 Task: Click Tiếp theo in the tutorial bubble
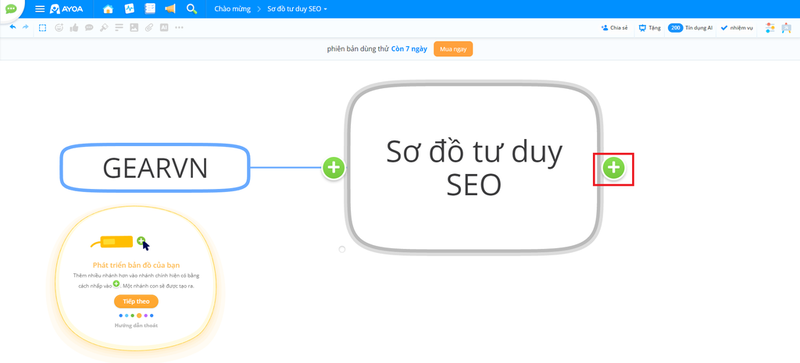point(136,301)
